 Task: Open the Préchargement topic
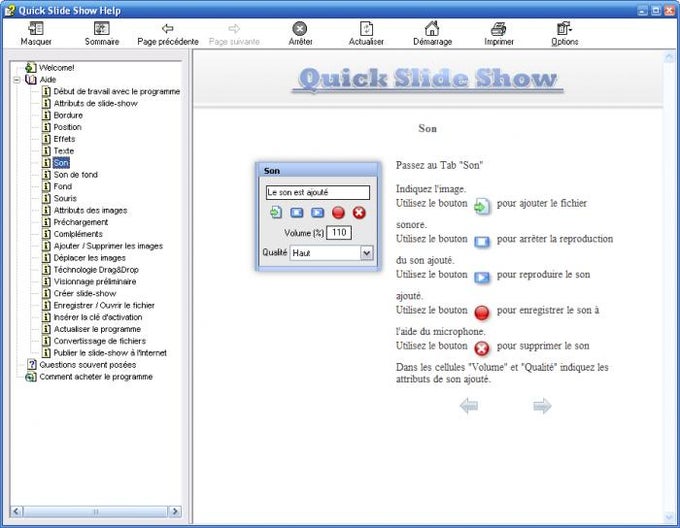pyautogui.click(x=81, y=222)
